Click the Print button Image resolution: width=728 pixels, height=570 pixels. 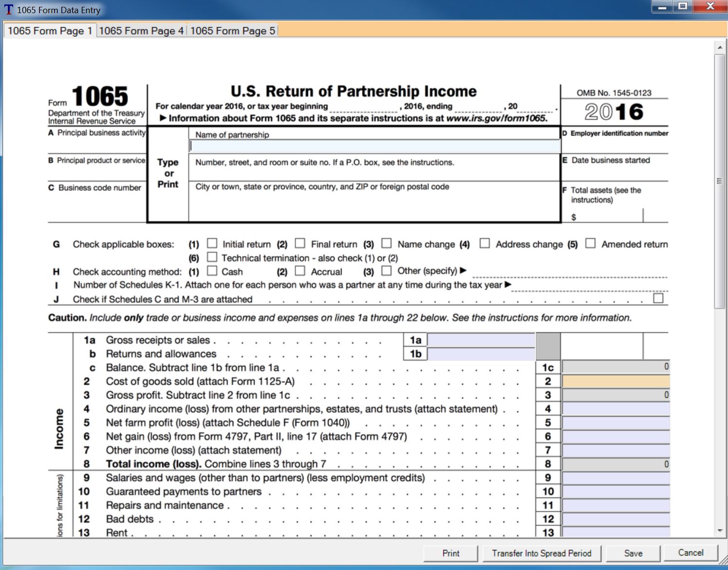tap(451, 553)
